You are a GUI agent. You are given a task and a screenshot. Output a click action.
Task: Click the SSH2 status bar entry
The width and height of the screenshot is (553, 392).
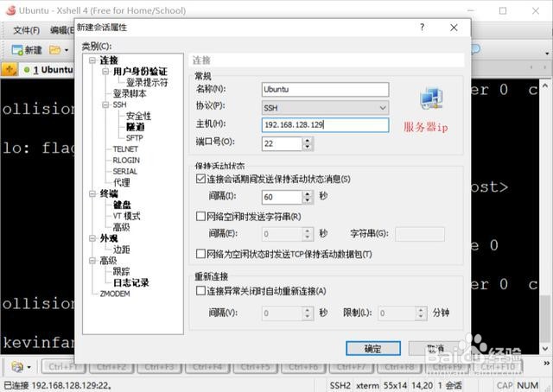(340, 386)
